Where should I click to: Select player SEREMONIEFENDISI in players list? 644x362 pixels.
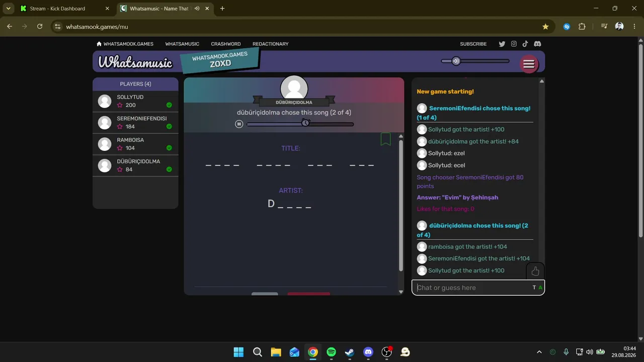pyautogui.click(x=135, y=123)
